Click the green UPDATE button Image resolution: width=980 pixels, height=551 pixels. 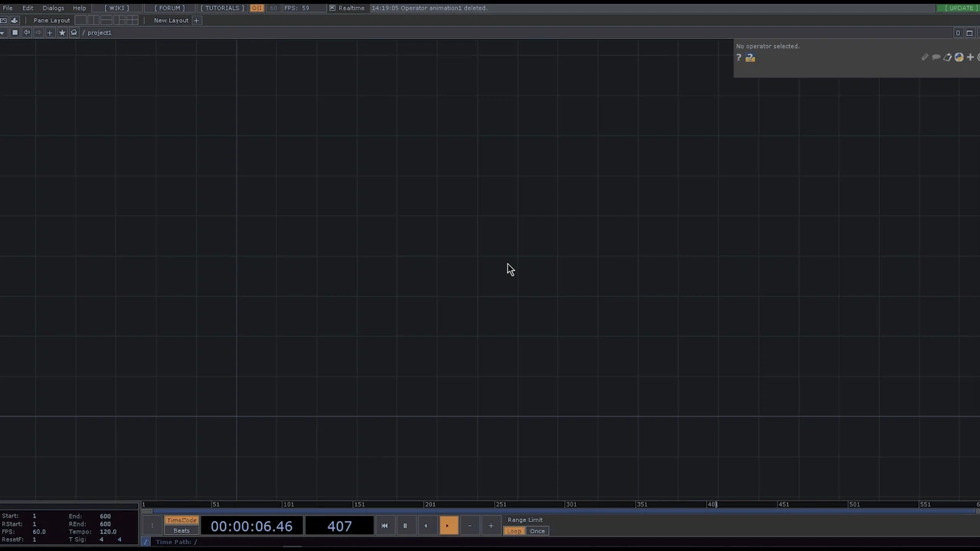click(x=959, y=8)
